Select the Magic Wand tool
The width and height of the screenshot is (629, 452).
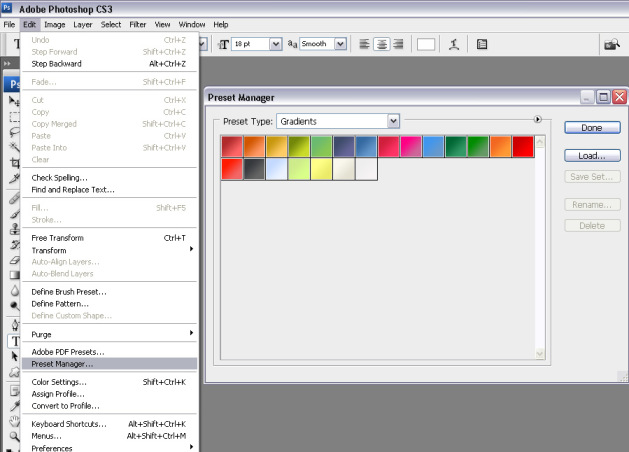[x=14, y=147]
